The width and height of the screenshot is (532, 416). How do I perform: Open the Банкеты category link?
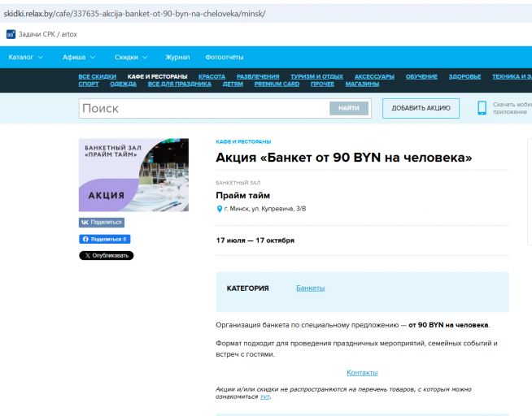point(311,288)
